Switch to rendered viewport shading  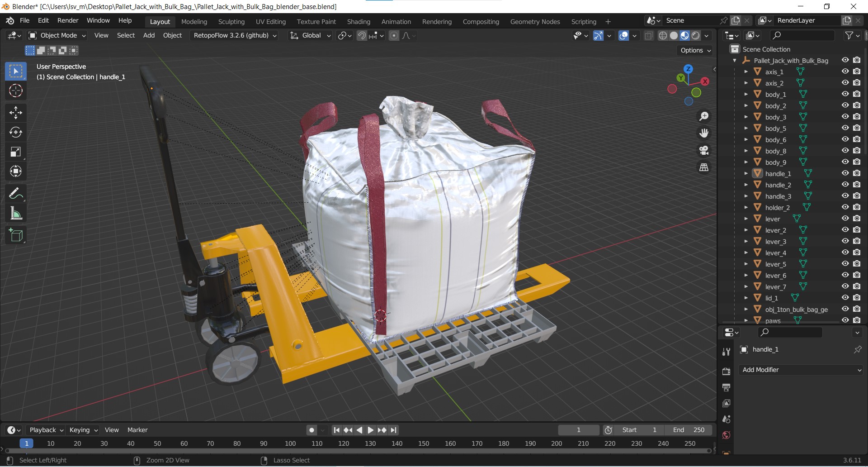pyautogui.click(x=696, y=36)
